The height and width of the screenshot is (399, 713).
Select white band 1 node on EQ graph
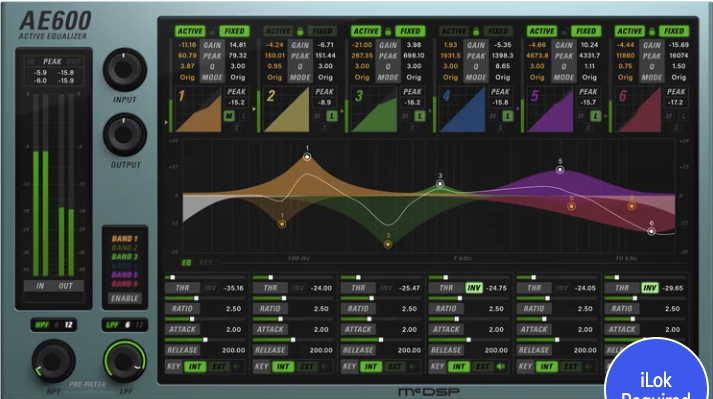pos(307,157)
